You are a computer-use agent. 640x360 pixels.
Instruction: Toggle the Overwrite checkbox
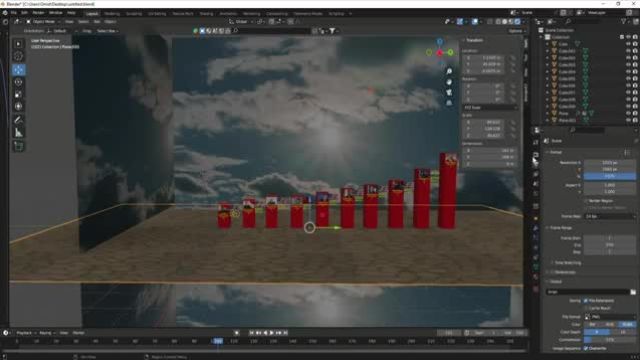[586, 348]
